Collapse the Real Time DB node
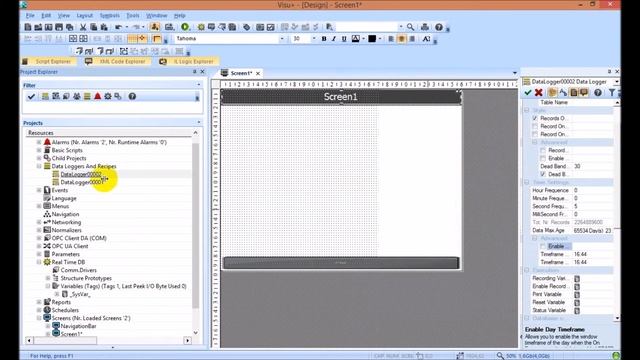 39,262
